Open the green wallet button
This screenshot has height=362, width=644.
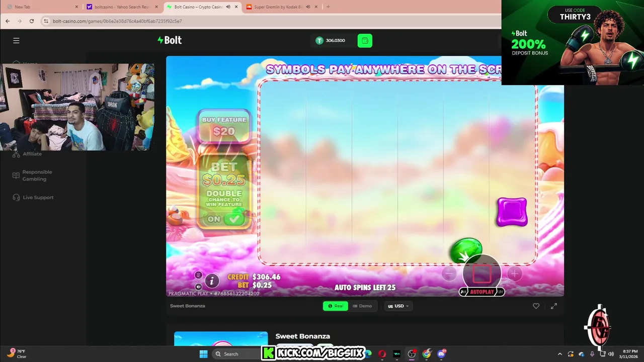[x=365, y=41]
